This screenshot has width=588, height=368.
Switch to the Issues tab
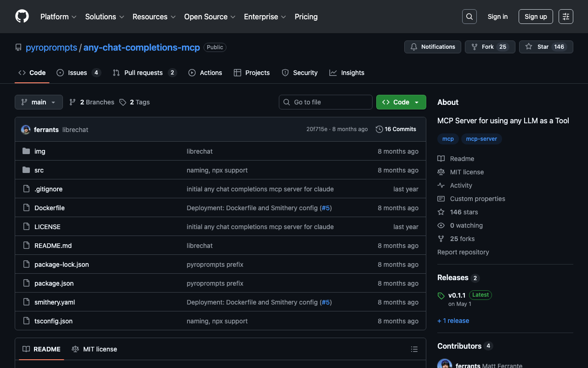78,73
